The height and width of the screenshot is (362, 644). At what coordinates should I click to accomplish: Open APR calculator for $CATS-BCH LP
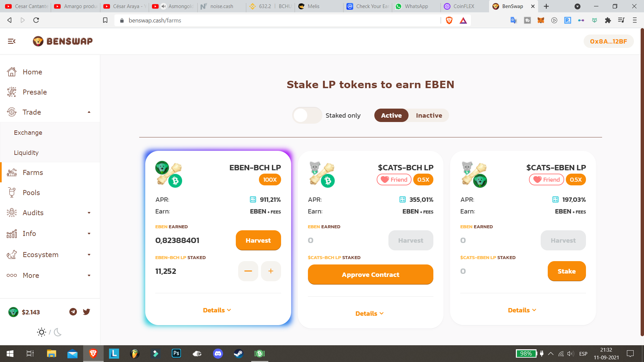[x=402, y=199]
